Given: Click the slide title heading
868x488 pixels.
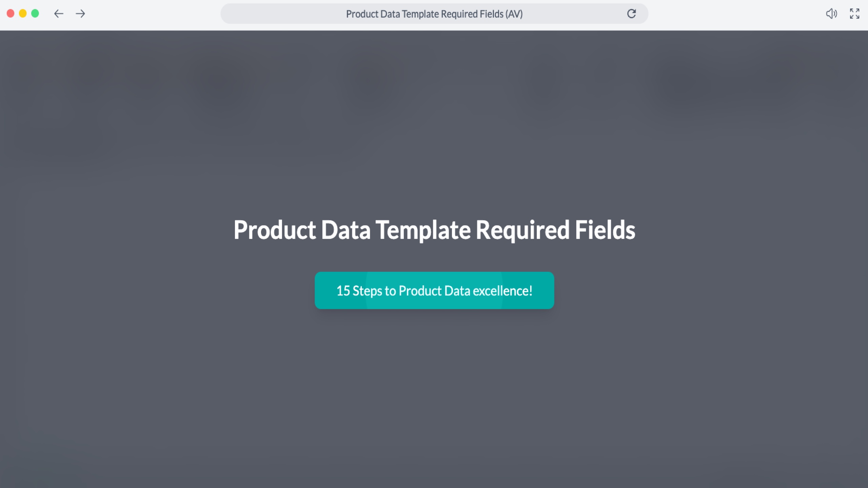Looking at the screenshot, I should coord(434,230).
